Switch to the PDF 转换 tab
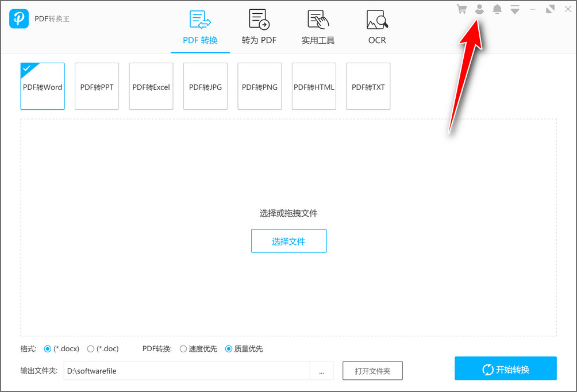577x392 pixels. 200,28
